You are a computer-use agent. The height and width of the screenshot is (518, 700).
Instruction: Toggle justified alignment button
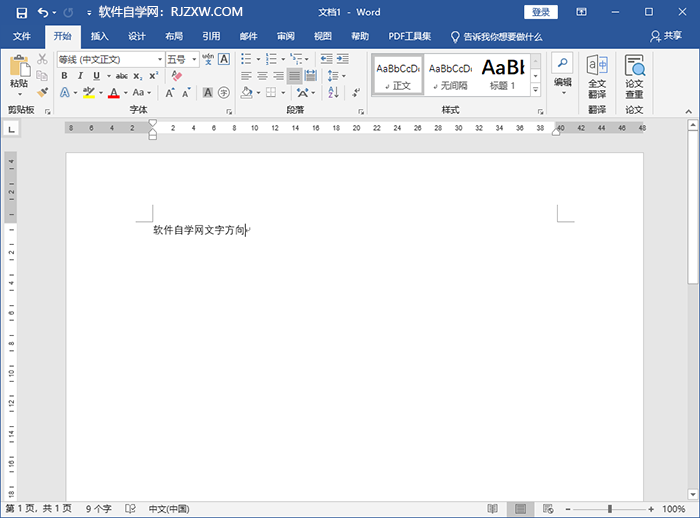coord(295,76)
